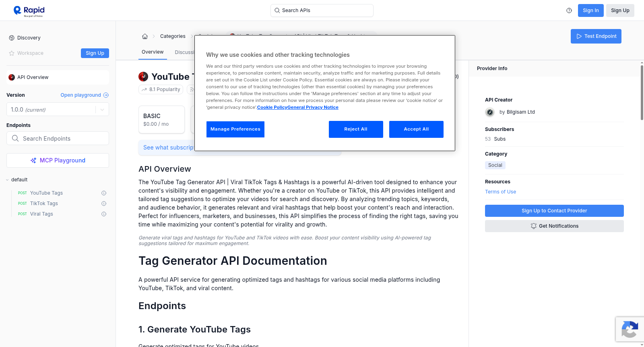Click the "53 Subs" subscriber count
644x347 pixels.
495,139
